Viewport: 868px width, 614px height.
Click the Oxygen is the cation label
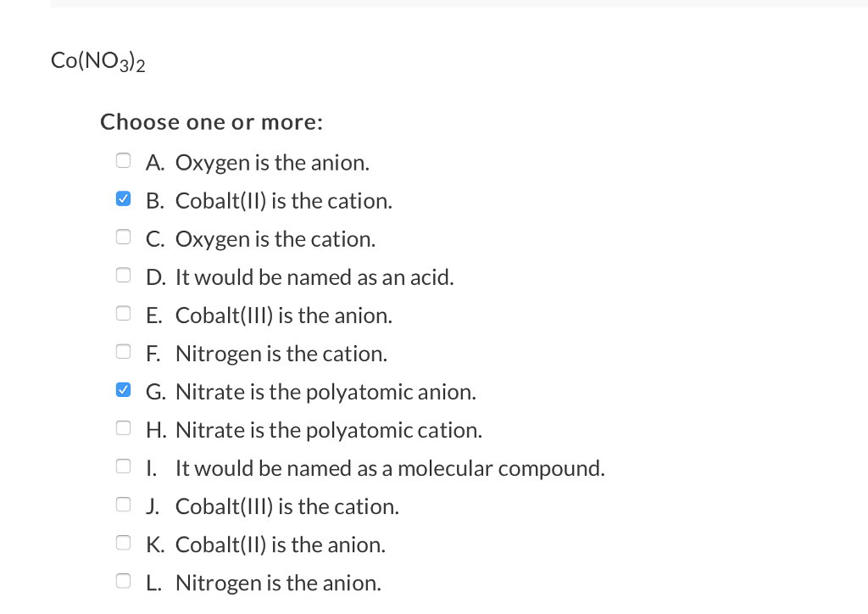275,238
